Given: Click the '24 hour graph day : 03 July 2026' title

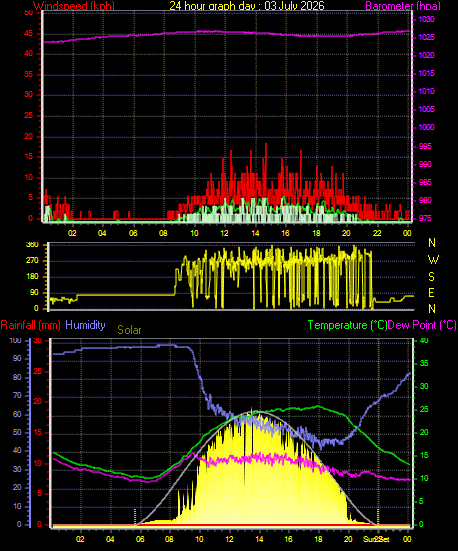Looking at the screenshot, I should coord(247,6).
